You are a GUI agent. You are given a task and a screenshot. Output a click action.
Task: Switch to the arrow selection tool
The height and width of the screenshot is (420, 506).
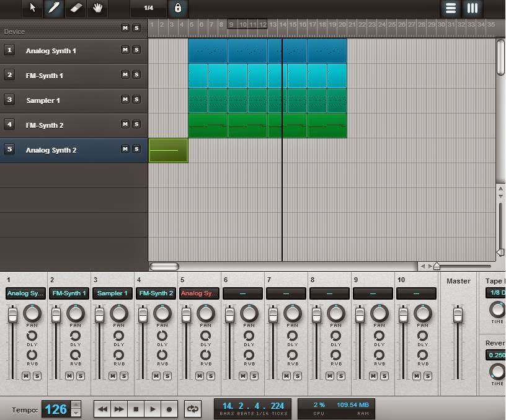click(31, 9)
